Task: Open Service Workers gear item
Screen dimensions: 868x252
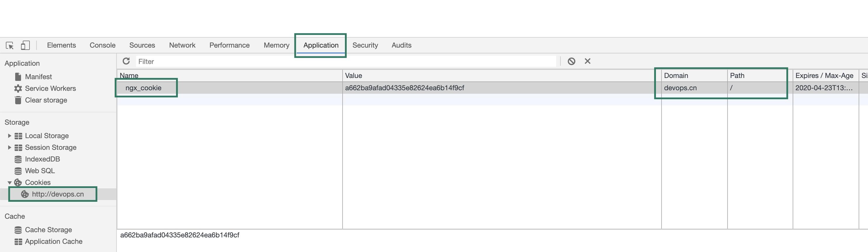Action: 50,88
